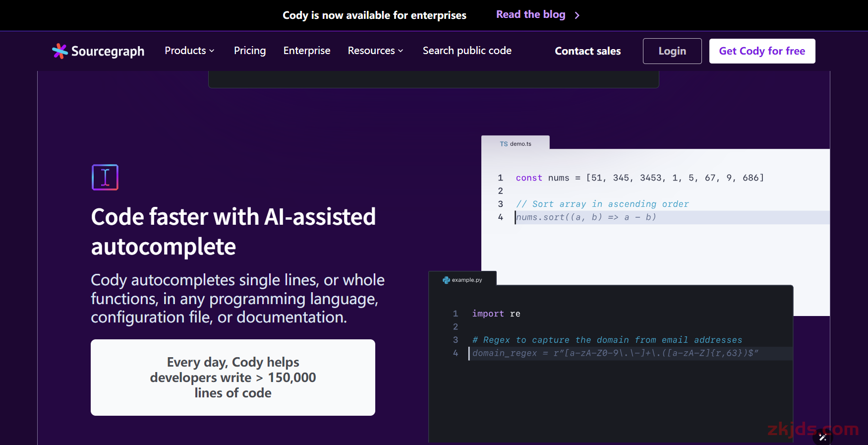Select the demo.ts file tab
Screen dimensions: 868x445
tap(516, 143)
